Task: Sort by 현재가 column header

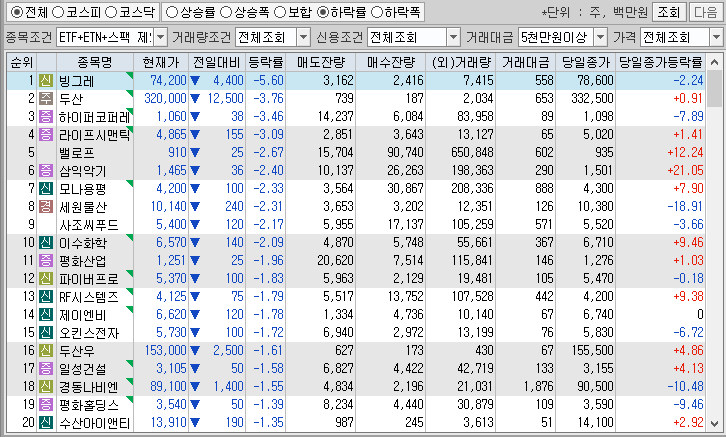Action: (161, 62)
